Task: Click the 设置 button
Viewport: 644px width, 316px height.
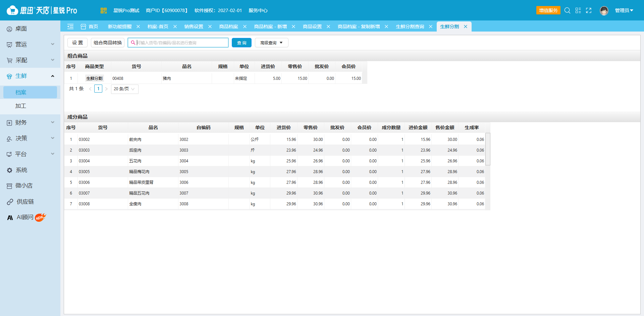Action: 77,43
